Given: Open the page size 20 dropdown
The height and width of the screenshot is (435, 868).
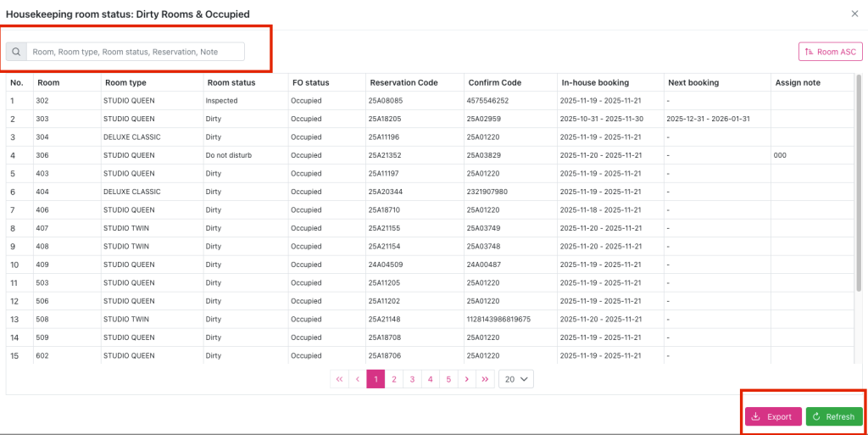Looking at the screenshot, I should (x=516, y=379).
